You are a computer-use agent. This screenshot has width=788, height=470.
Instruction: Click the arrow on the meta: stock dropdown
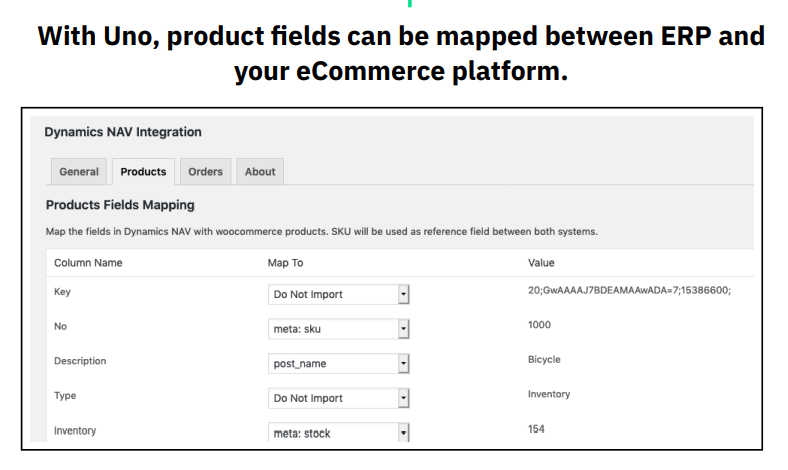[403, 433]
